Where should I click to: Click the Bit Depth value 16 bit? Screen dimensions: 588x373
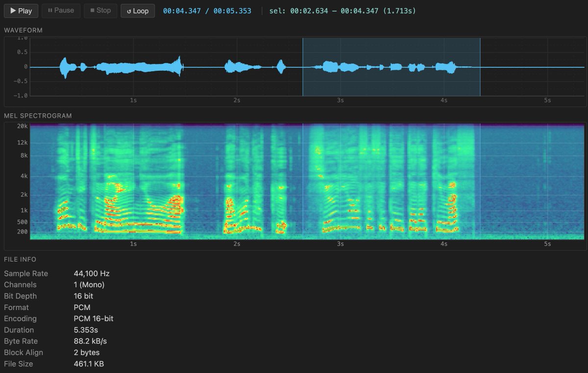[x=83, y=296]
